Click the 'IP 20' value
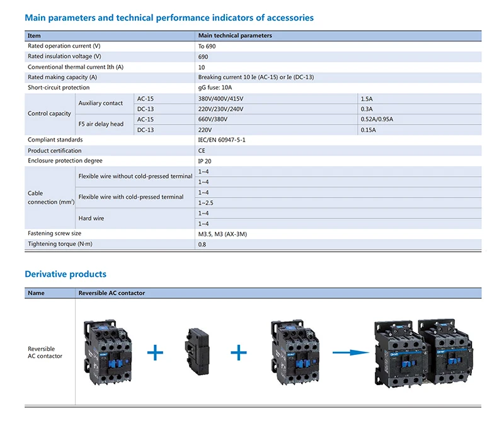Image resolution: width=504 pixels, height=421 pixels. tap(204, 161)
